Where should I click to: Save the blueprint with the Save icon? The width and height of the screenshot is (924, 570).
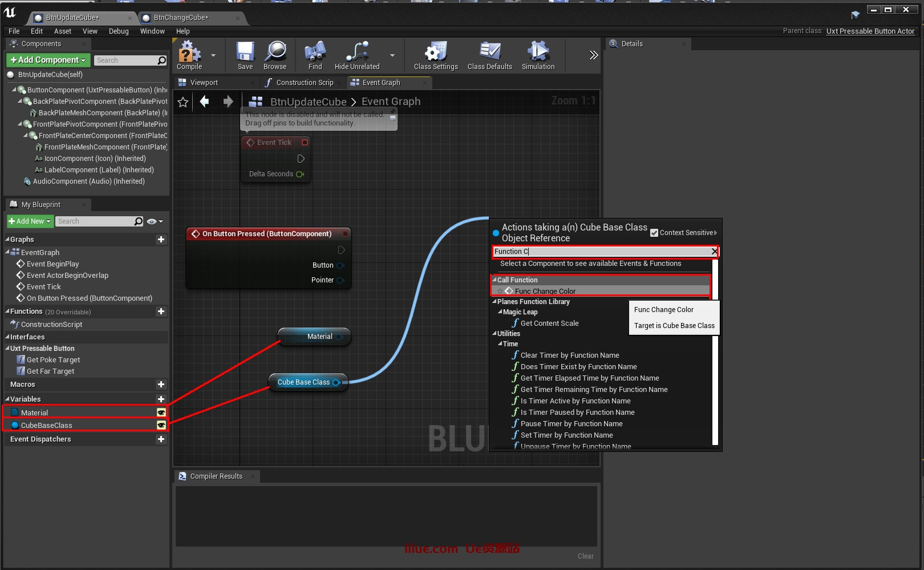[x=245, y=54]
